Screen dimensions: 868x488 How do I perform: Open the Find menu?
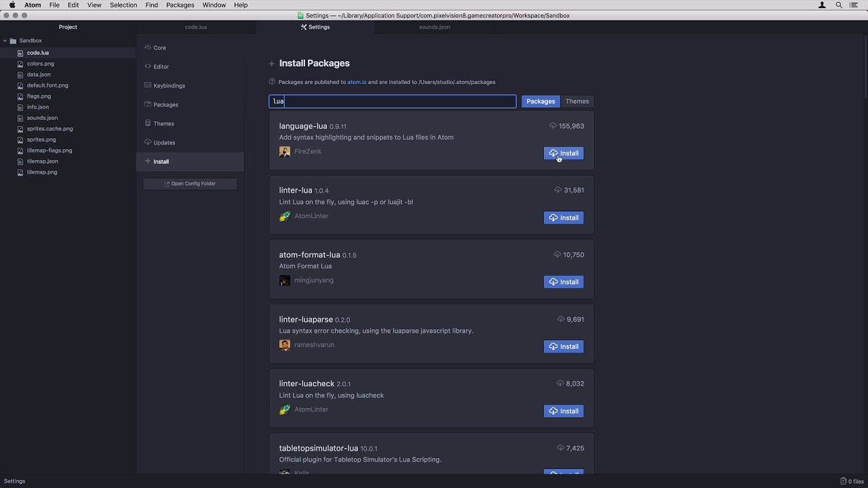[152, 5]
